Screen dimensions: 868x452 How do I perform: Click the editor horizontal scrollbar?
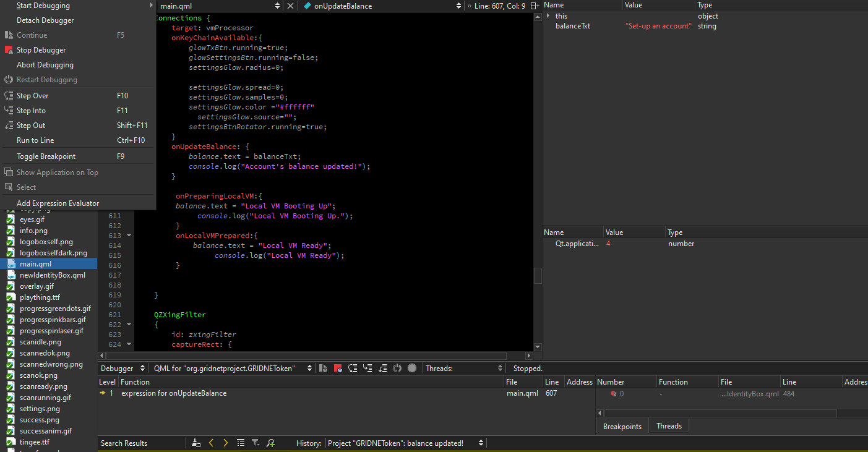pyautogui.click(x=306, y=356)
